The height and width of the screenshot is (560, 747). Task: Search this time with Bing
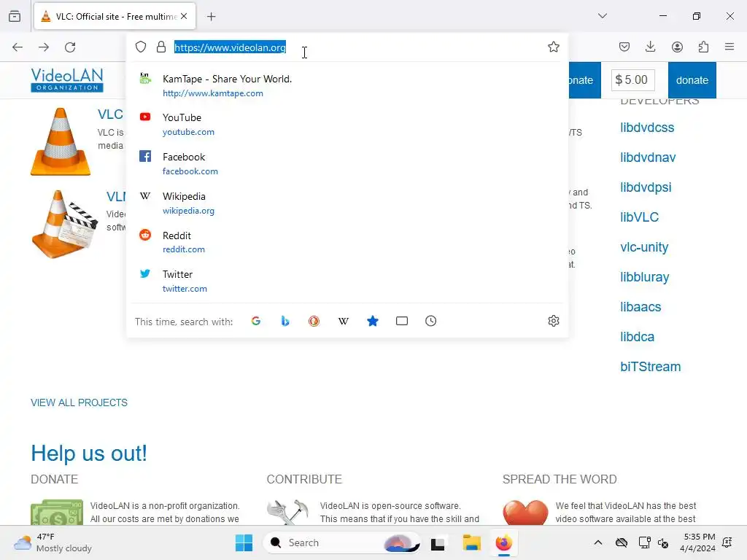(285, 321)
